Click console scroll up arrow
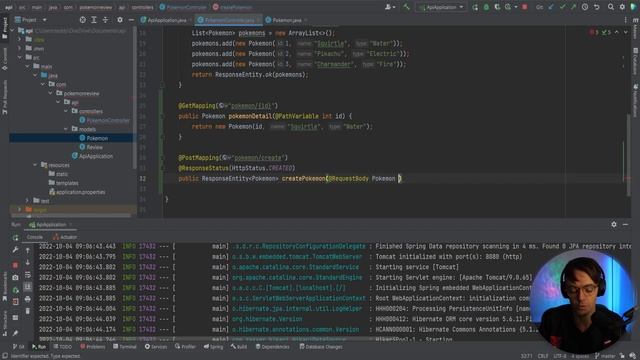Image resolution: width=640 pixels, height=360 pixels. click(x=28, y=250)
